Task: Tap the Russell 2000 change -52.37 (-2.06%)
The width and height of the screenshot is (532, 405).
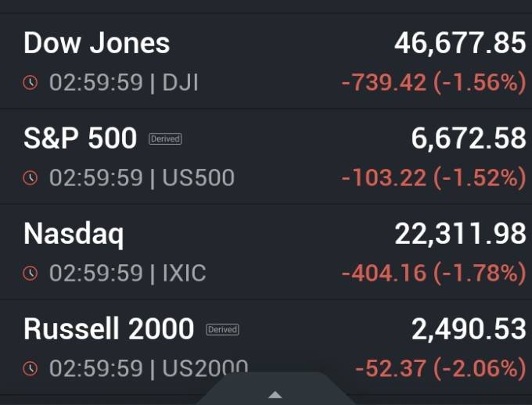Action: tap(440, 369)
